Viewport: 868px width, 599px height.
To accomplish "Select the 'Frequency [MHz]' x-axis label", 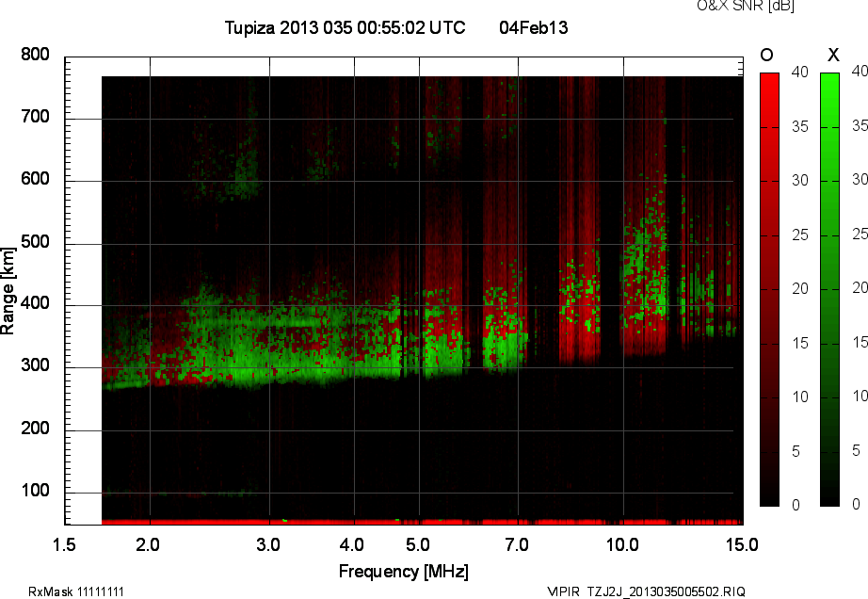I will [x=403, y=571].
